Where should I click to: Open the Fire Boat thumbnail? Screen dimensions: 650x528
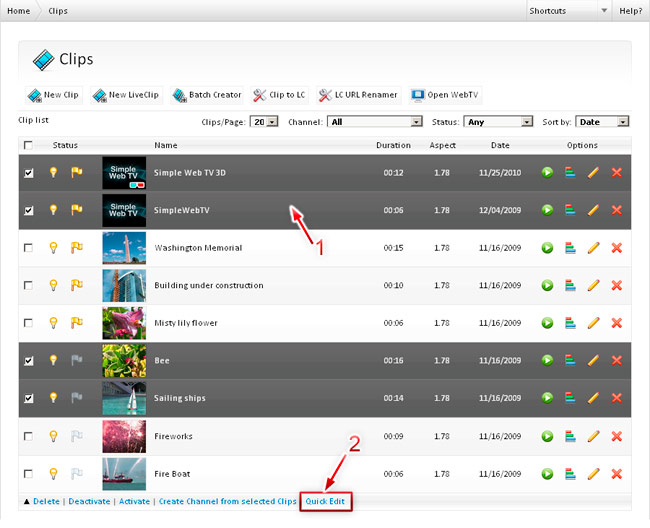124,474
